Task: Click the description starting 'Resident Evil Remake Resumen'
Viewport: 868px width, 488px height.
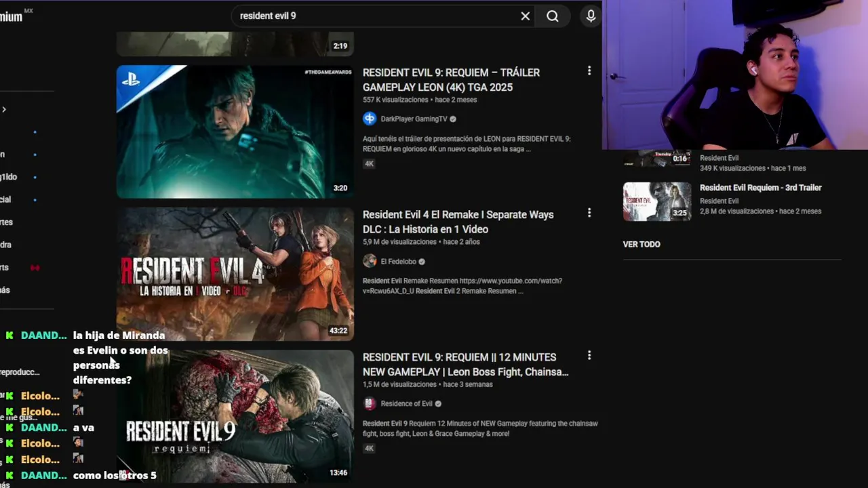Action: point(462,286)
